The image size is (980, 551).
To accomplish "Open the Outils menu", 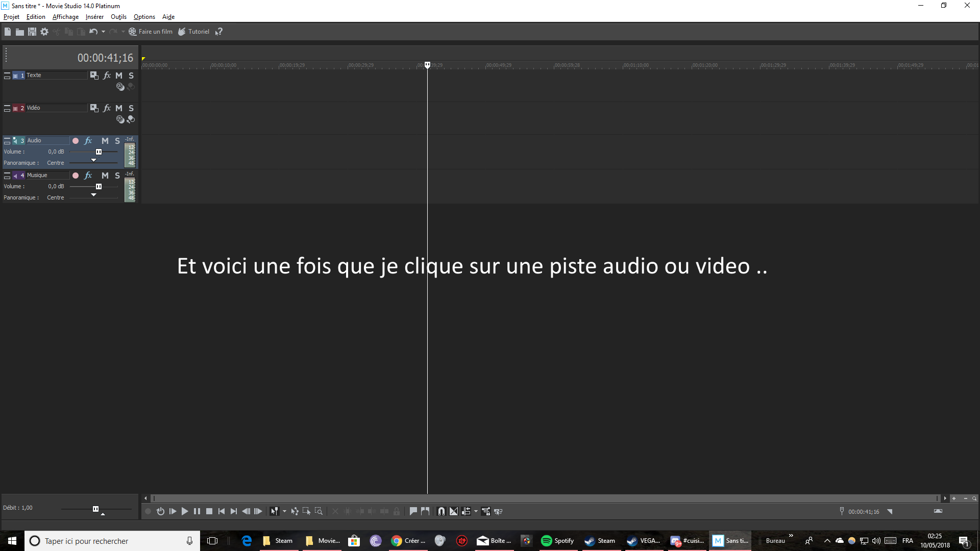I will [x=118, y=17].
